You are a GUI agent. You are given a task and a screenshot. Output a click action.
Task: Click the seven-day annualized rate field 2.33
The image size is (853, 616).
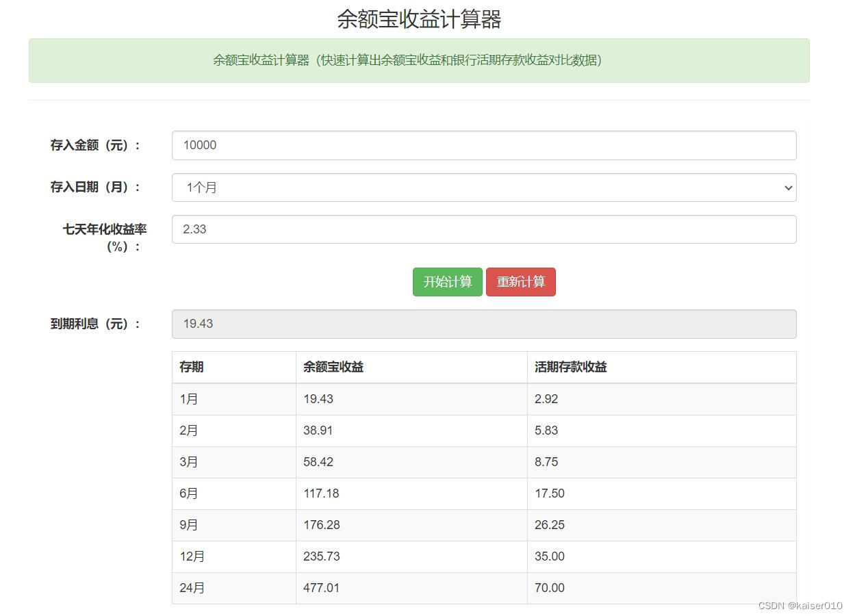pos(484,229)
